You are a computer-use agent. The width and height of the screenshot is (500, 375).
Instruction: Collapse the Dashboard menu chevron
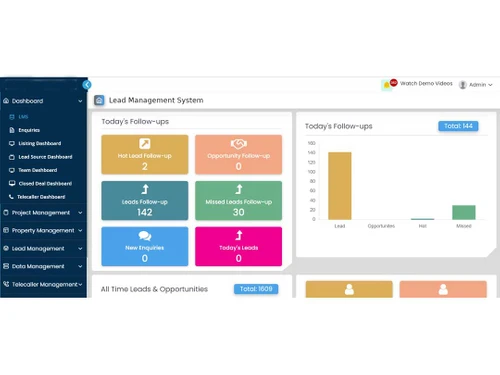pyautogui.click(x=80, y=101)
